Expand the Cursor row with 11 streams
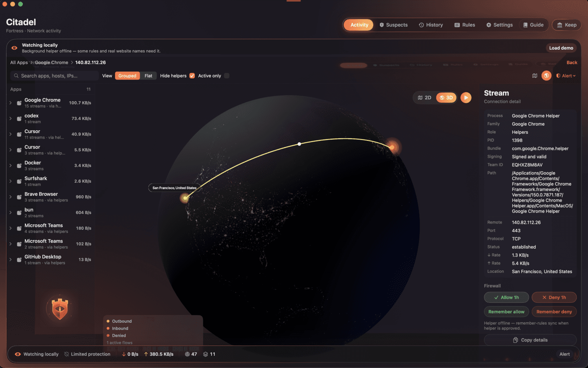The image size is (588, 368). click(11, 134)
